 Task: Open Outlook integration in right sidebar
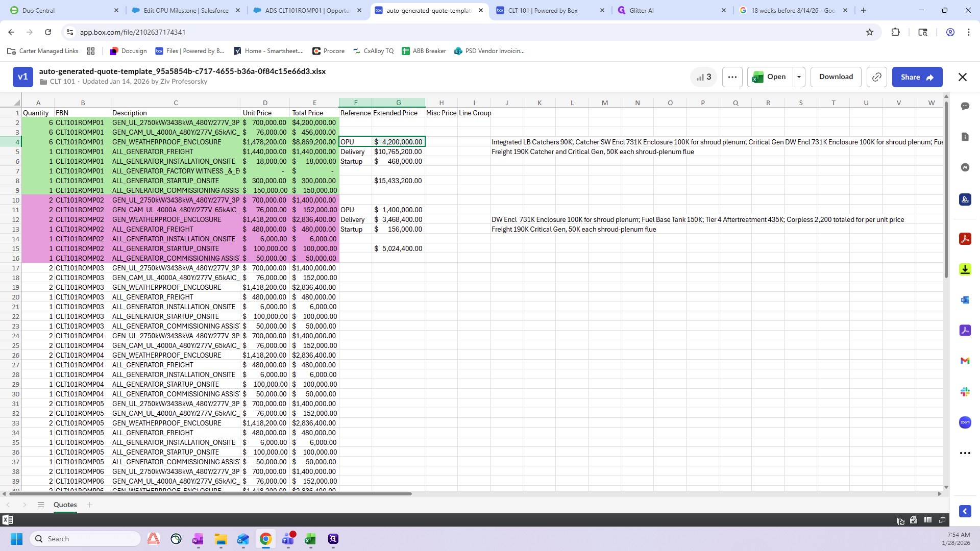[965, 300]
